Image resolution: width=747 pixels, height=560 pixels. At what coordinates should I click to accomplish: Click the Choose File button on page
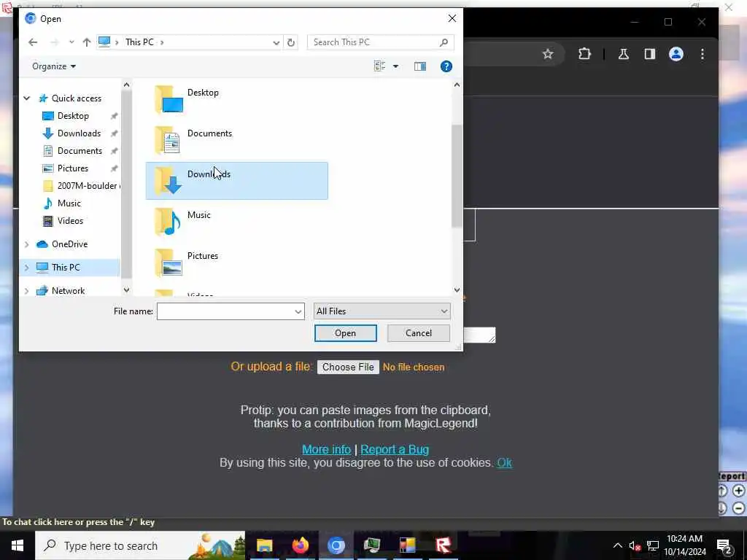click(x=348, y=367)
